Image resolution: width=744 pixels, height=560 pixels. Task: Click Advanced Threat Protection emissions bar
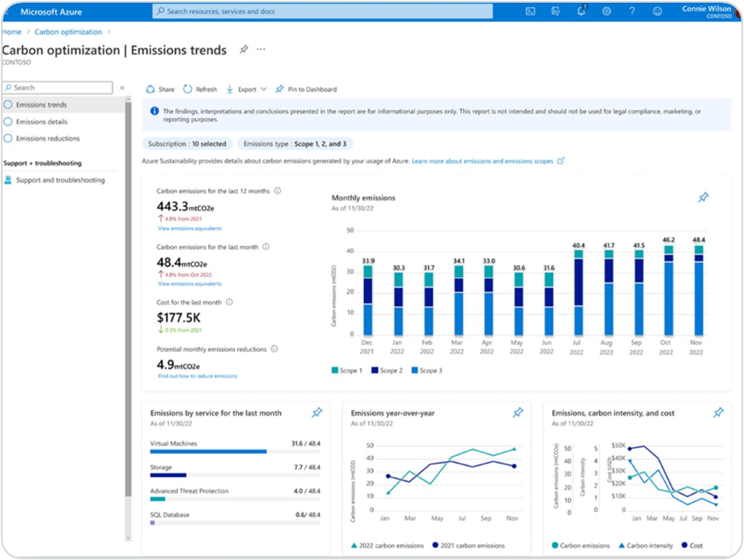point(158,499)
